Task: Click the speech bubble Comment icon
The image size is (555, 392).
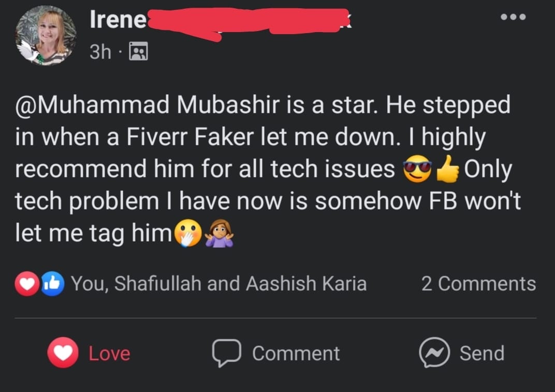Action: pos(226,353)
